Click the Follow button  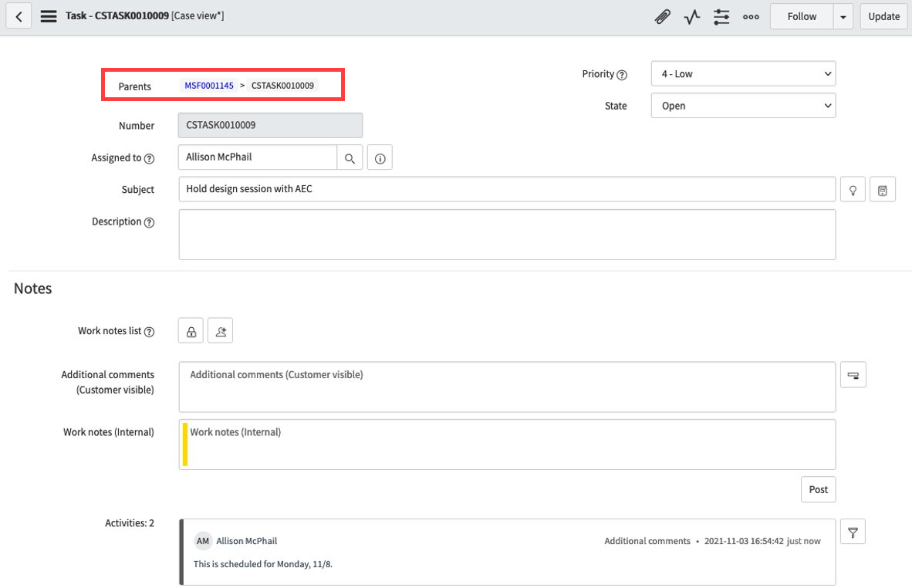(802, 17)
